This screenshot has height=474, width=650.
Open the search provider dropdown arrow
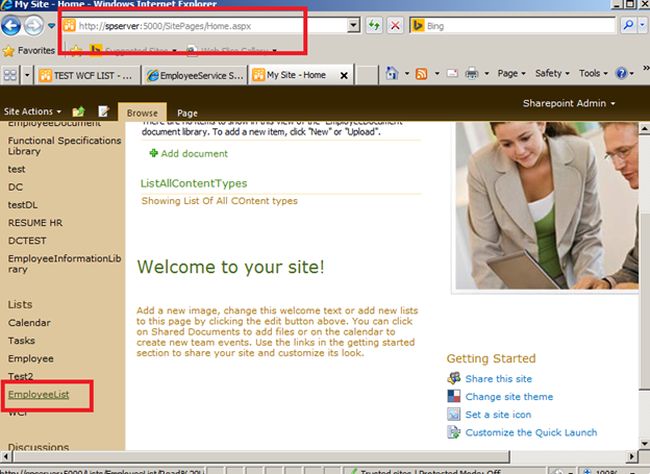[643, 26]
